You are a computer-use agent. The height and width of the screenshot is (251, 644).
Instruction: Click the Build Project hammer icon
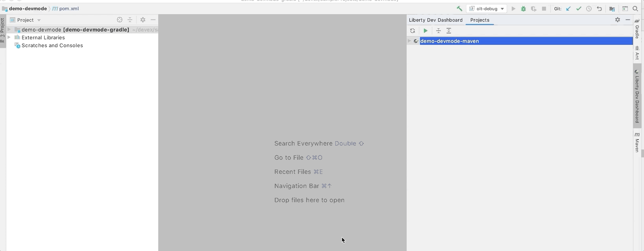[459, 9]
